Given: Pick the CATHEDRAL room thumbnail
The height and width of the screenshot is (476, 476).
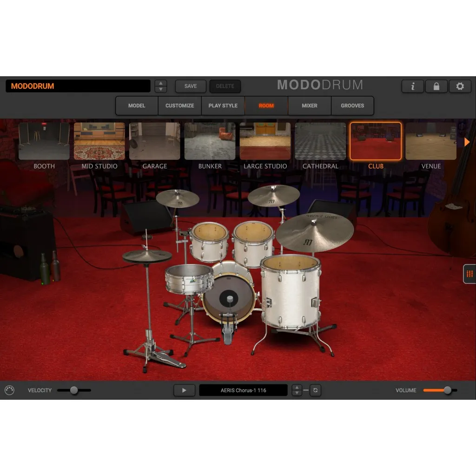Looking at the screenshot, I should pos(320,141).
